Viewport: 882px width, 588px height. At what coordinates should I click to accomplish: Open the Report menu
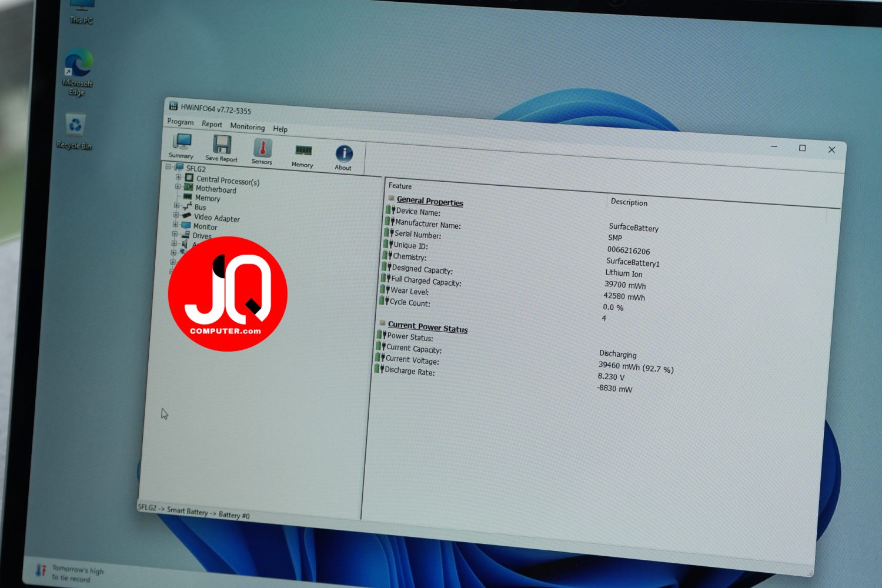point(212,124)
